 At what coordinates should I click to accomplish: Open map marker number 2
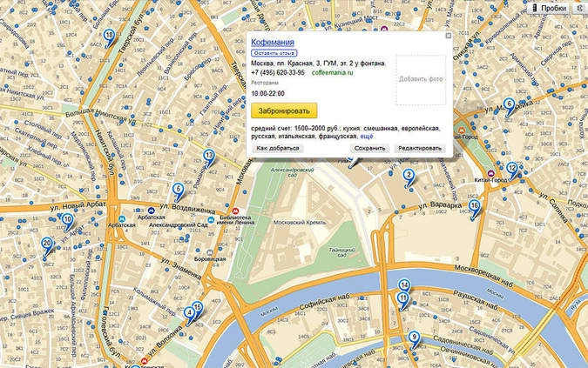pyautogui.click(x=409, y=175)
